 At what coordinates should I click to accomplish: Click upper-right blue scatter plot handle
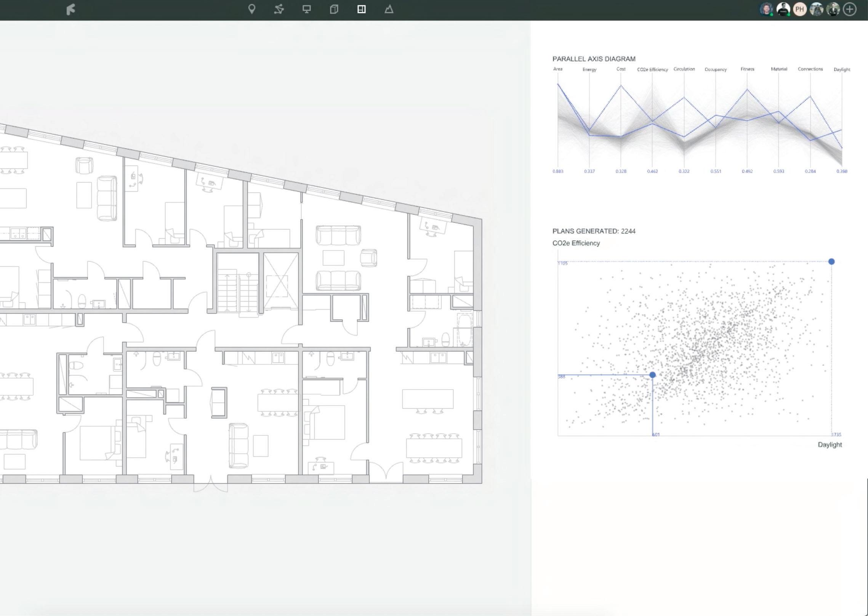click(831, 261)
